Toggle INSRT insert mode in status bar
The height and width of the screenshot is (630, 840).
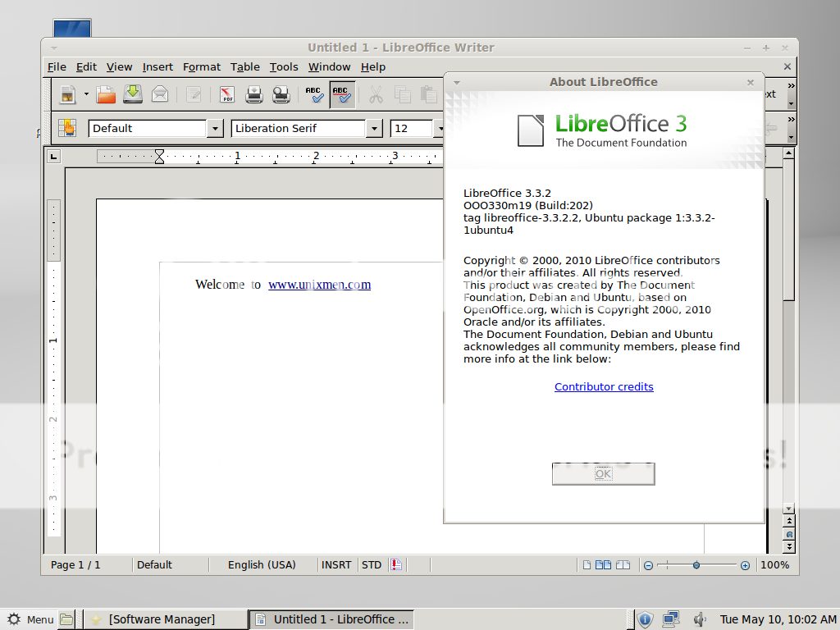336,564
